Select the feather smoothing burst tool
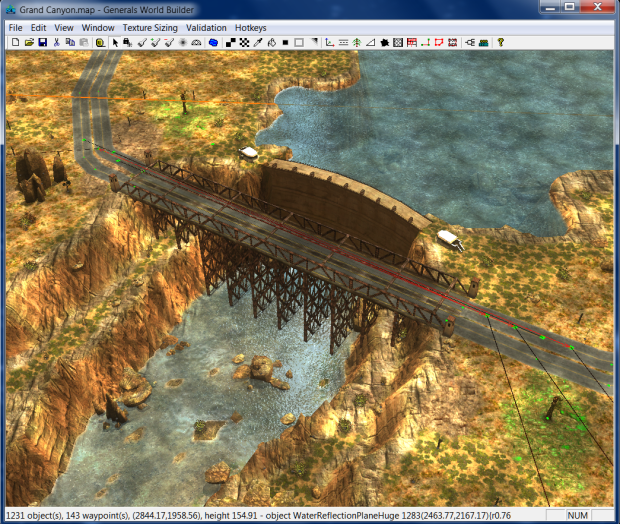This screenshot has height=524, width=620. click(183, 42)
